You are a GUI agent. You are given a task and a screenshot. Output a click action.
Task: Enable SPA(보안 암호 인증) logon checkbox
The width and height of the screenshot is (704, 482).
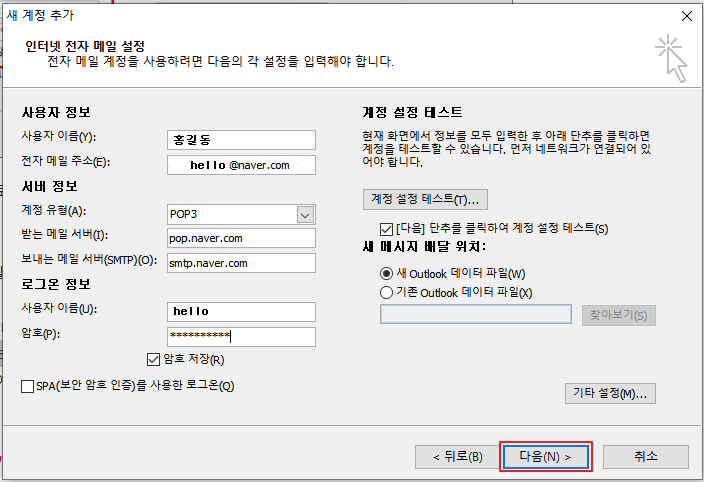pos(27,386)
